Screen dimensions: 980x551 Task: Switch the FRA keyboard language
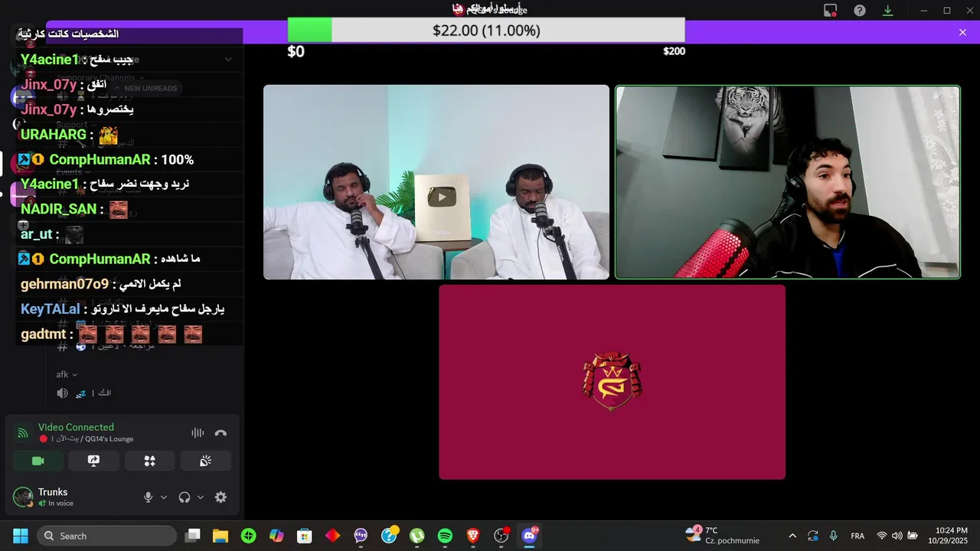tap(857, 536)
